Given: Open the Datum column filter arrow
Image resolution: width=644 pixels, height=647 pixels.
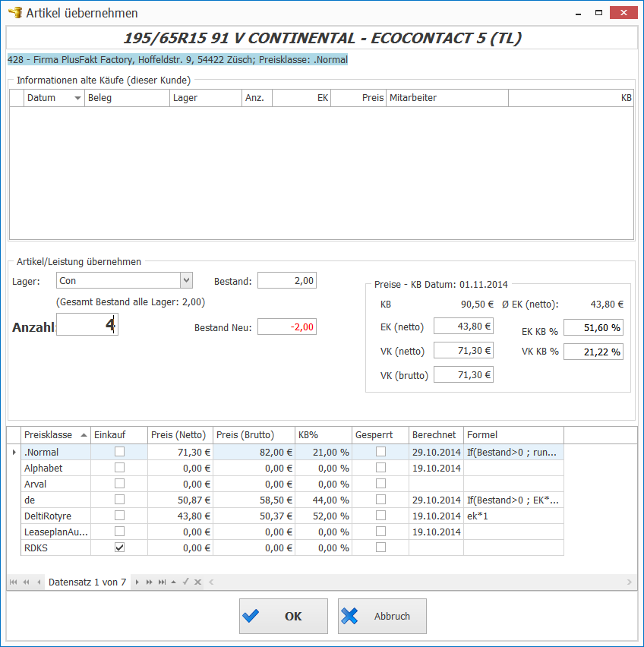Looking at the screenshot, I should [77, 98].
